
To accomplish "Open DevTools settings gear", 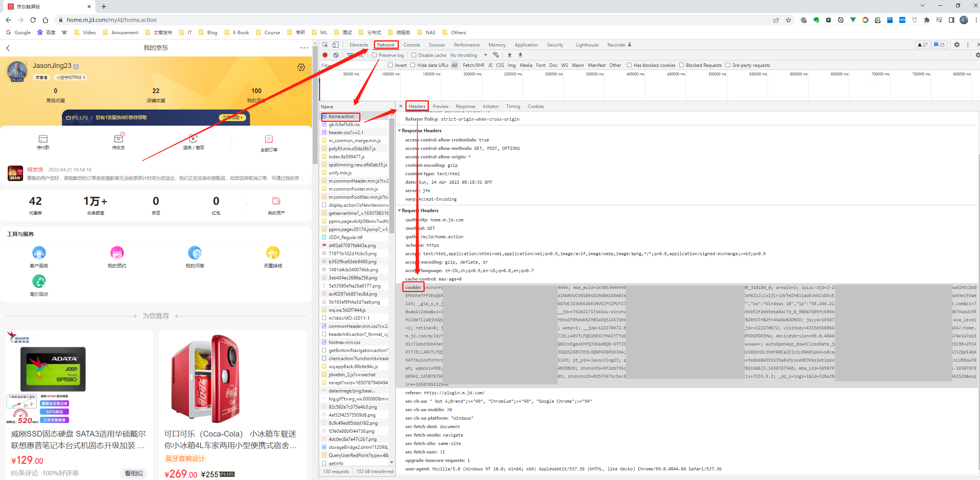I will [x=957, y=45].
